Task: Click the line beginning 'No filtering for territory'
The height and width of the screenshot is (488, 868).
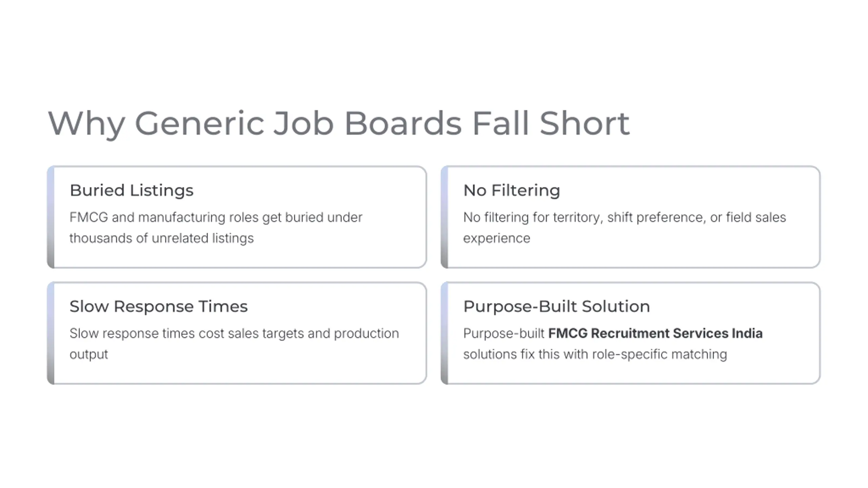Action: (625, 218)
